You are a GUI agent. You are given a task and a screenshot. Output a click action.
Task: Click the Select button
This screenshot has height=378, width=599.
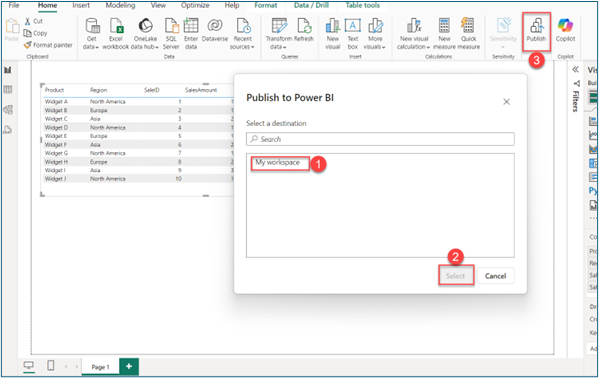(455, 276)
